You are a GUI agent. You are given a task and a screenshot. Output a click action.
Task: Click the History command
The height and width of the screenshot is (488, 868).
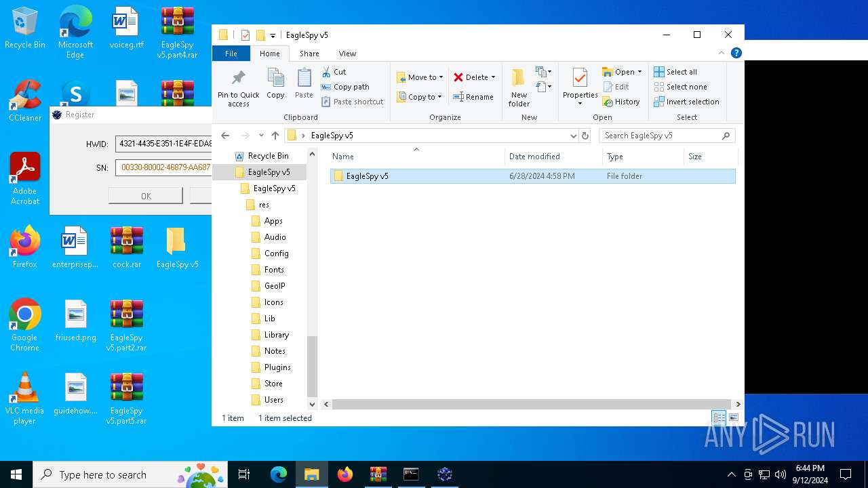click(620, 102)
